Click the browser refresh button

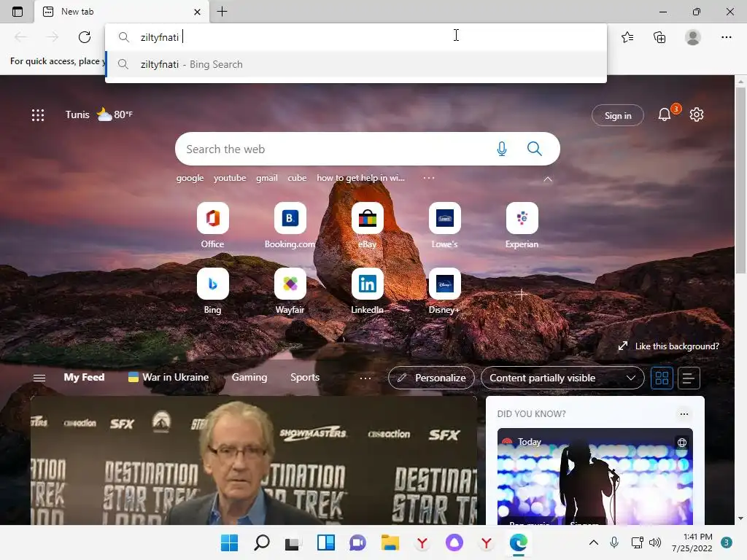pyautogui.click(x=85, y=37)
